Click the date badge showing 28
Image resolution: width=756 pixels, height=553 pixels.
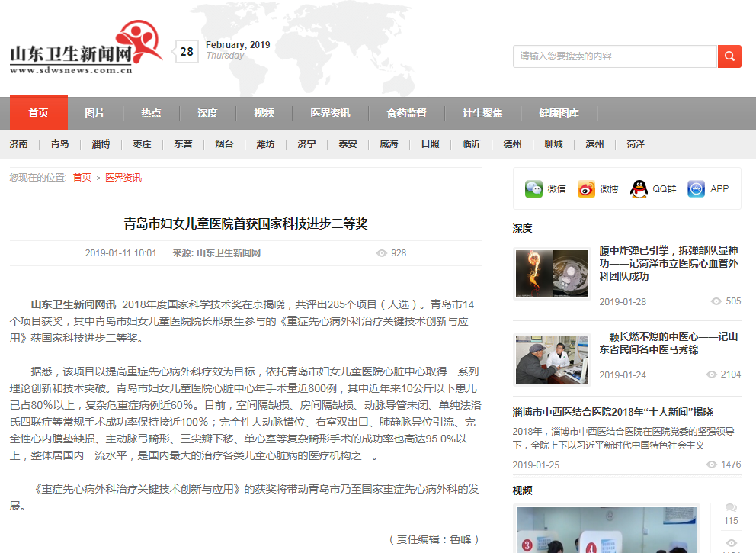pyautogui.click(x=187, y=52)
